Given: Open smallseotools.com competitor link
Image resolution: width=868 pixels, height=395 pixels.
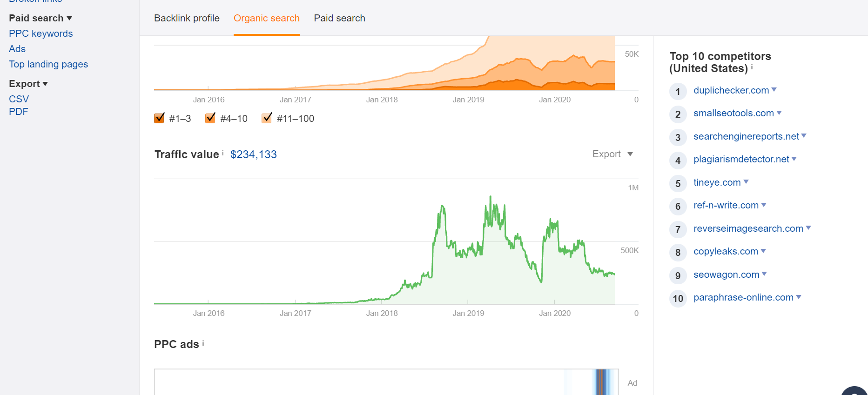Looking at the screenshot, I should click(733, 113).
